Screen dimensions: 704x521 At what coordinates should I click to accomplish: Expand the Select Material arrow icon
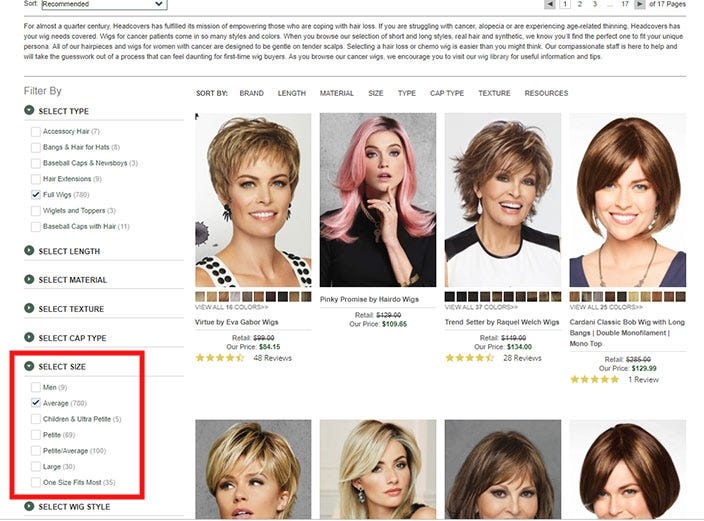29,279
